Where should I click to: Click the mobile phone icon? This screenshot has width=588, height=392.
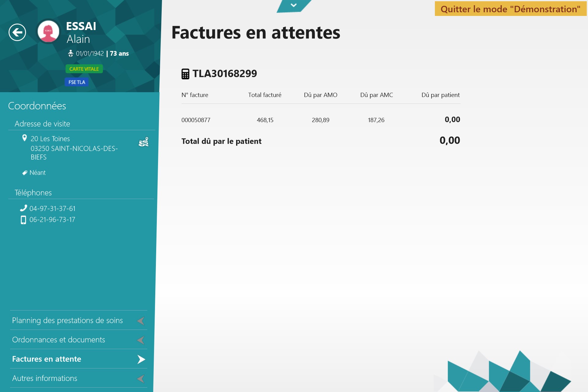[x=23, y=220]
